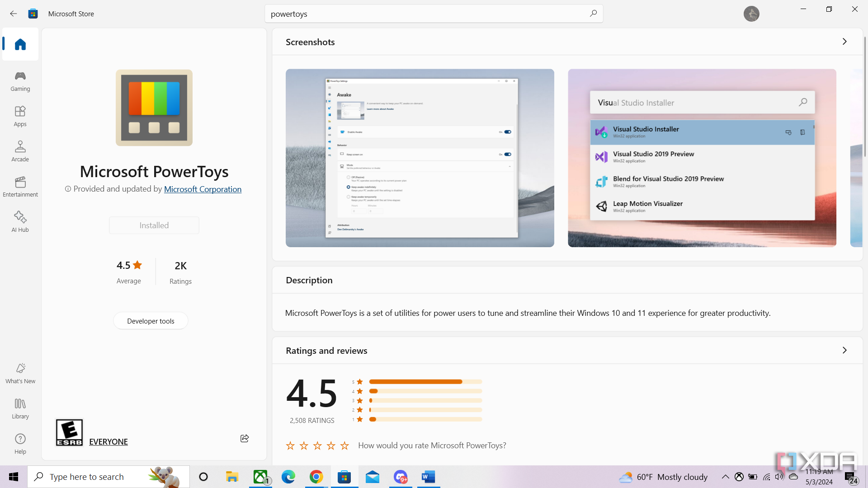This screenshot has width=868, height=488.
Task: Open the Library section
Action: point(20,409)
